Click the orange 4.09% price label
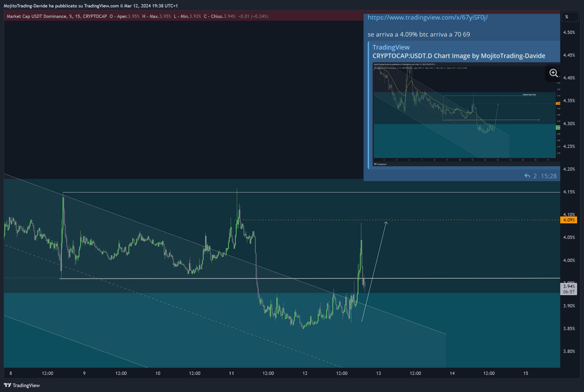The width and height of the screenshot is (584, 392). click(x=569, y=220)
